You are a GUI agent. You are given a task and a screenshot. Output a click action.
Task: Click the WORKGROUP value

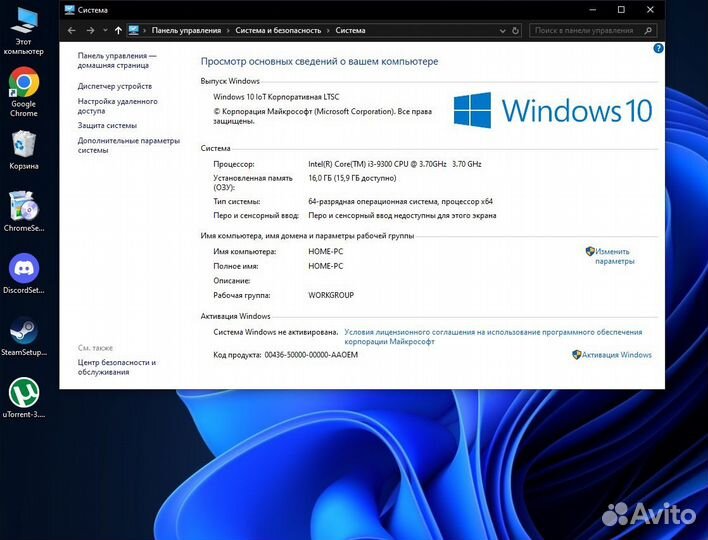tap(331, 295)
